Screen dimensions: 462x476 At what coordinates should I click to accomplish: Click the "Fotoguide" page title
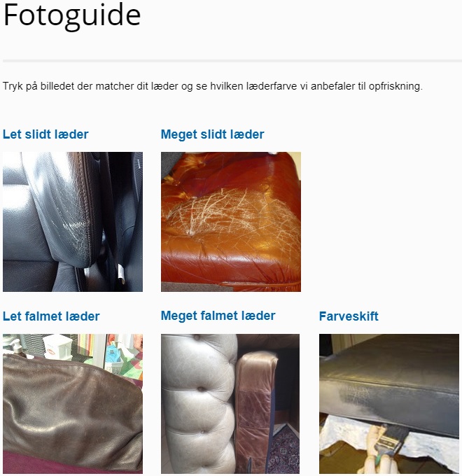tap(72, 15)
